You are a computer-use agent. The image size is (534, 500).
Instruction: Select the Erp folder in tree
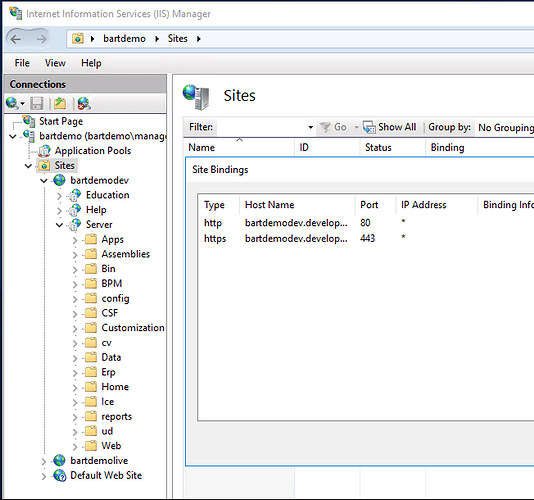click(108, 372)
